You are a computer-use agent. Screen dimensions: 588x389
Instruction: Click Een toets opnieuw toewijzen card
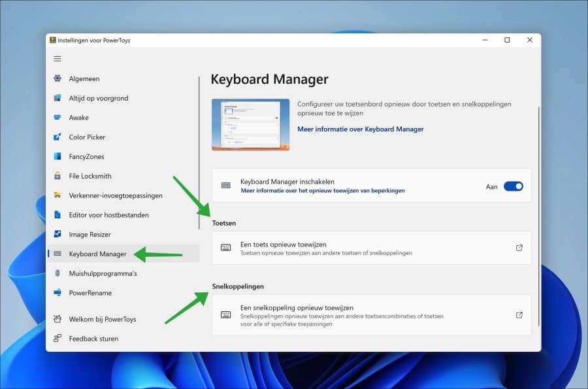pyautogui.click(x=371, y=248)
